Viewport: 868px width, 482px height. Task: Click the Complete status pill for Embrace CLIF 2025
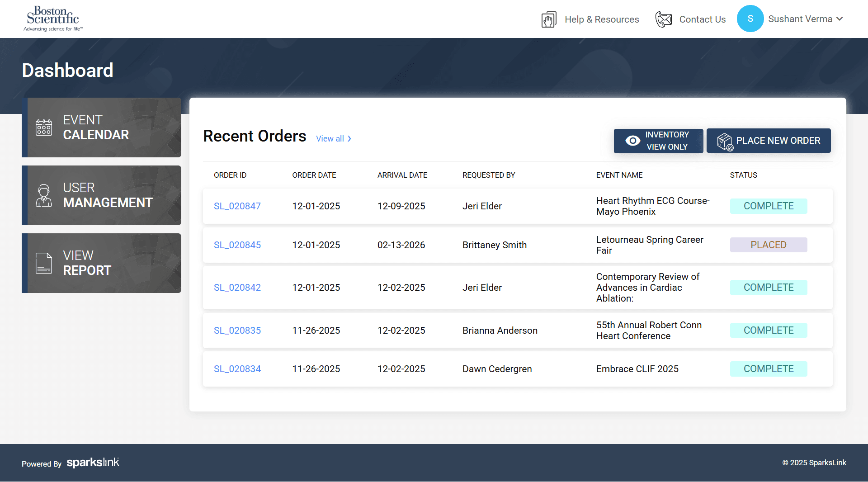point(768,369)
